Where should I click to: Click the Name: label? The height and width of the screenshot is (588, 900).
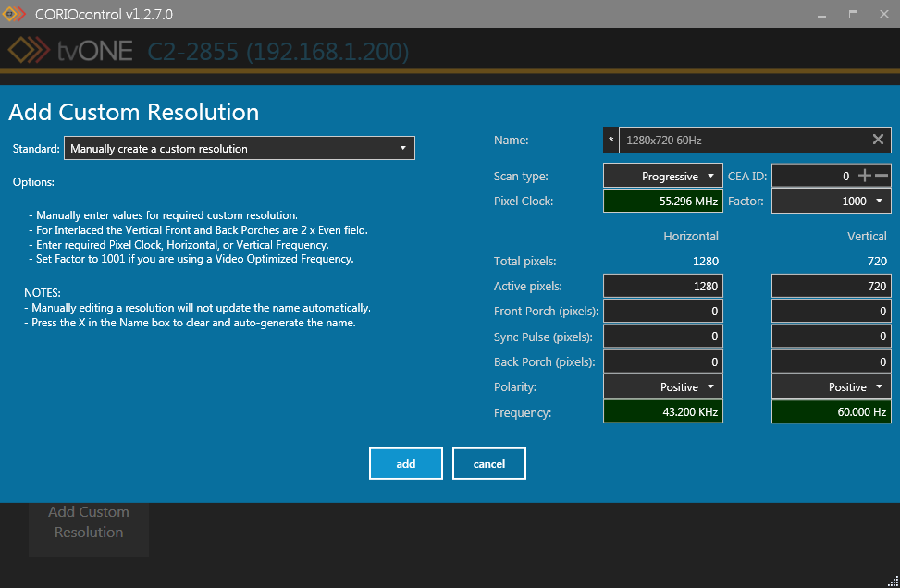click(511, 140)
